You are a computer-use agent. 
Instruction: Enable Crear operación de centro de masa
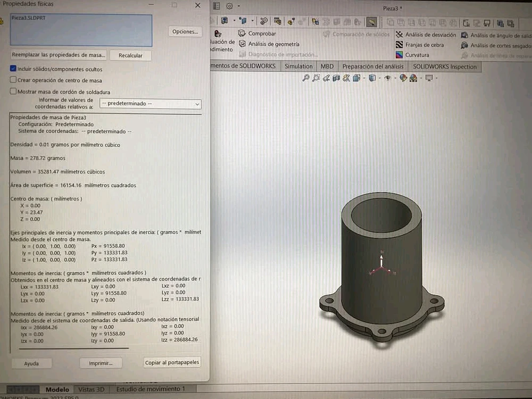[14, 80]
